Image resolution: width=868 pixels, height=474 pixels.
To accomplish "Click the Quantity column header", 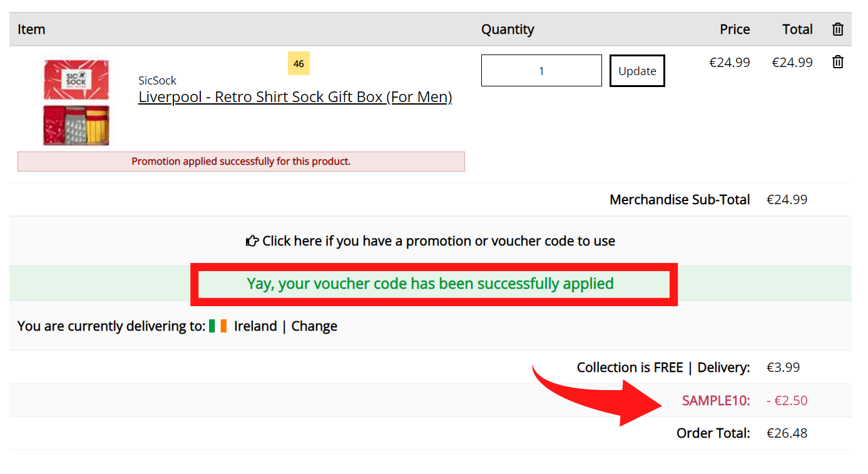I will pyautogui.click(x=508, y=29).
